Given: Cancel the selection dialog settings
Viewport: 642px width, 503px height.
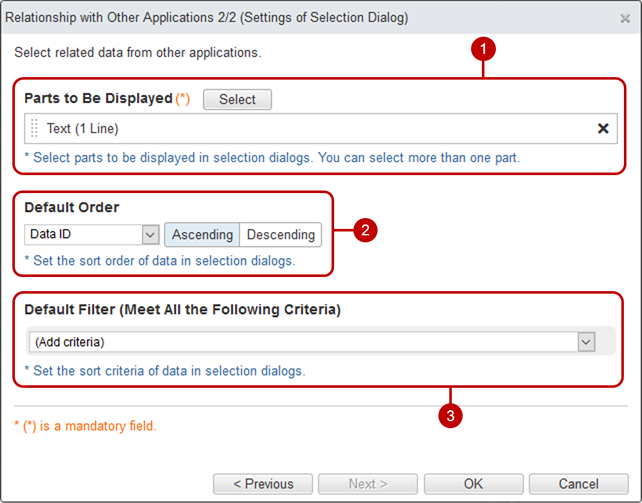Looking at the screenshot, I should point(579,484).
